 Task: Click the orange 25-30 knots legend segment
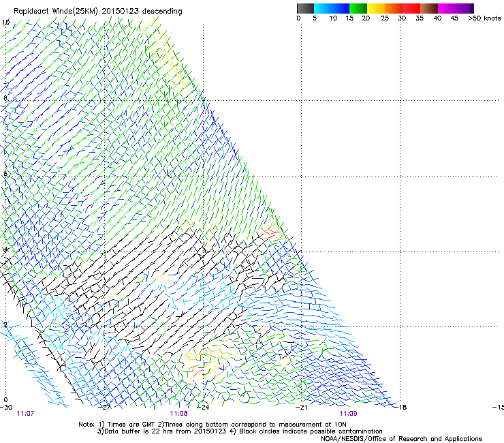tap(394, 8)
